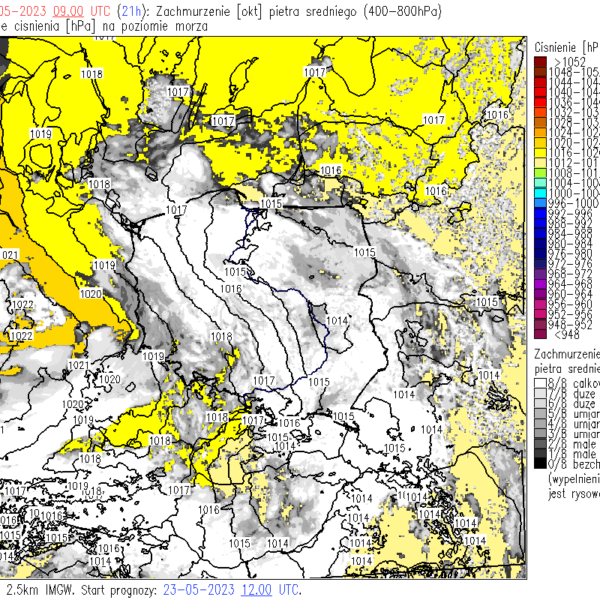Select the 1000-1004 cyan legend swatch
Image resolution: width=600 pixels, height=600 pixels.
click(540, 193)
